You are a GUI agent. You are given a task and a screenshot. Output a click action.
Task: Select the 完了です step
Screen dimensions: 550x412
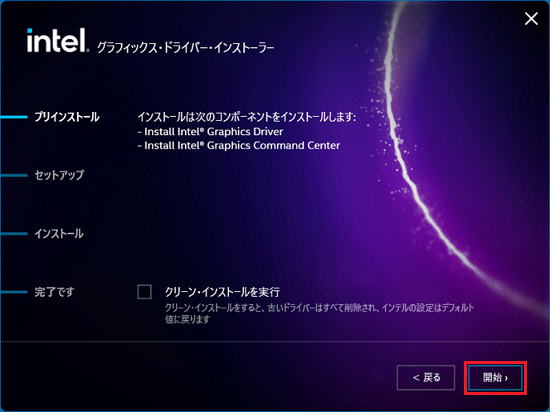(54, 292)
